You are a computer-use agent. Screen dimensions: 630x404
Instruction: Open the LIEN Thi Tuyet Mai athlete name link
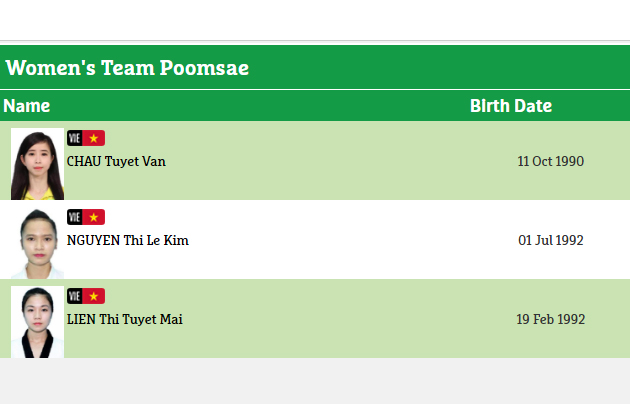click(x=124, y=320)
